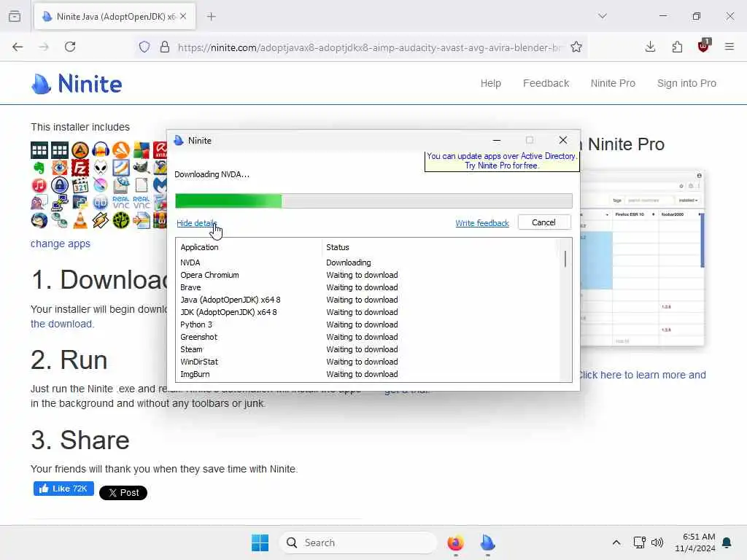Open the Feedback page
The height and width of the screenshot is (560, 747).
(x=546, y=83)
